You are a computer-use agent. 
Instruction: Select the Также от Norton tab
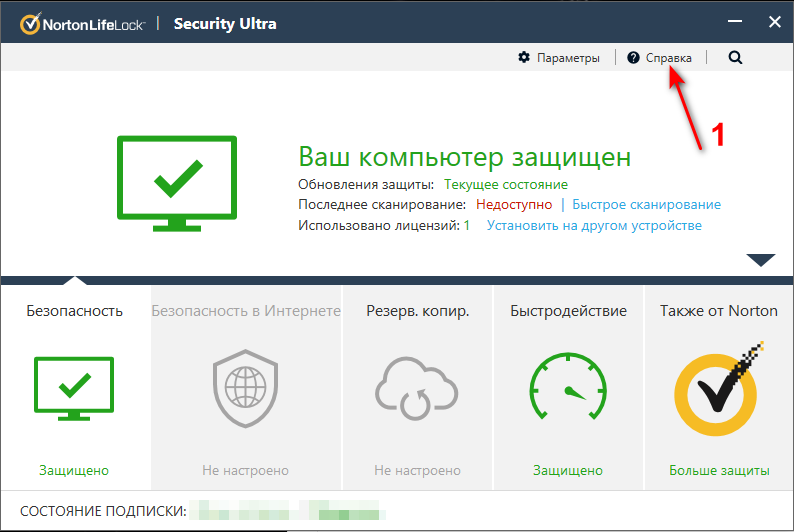coord(718,311)
